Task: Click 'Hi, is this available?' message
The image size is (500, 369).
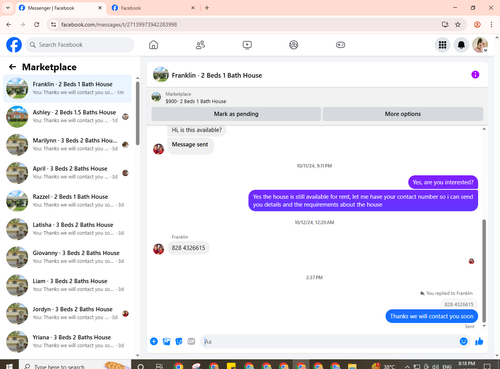Action: coord(197,130)
